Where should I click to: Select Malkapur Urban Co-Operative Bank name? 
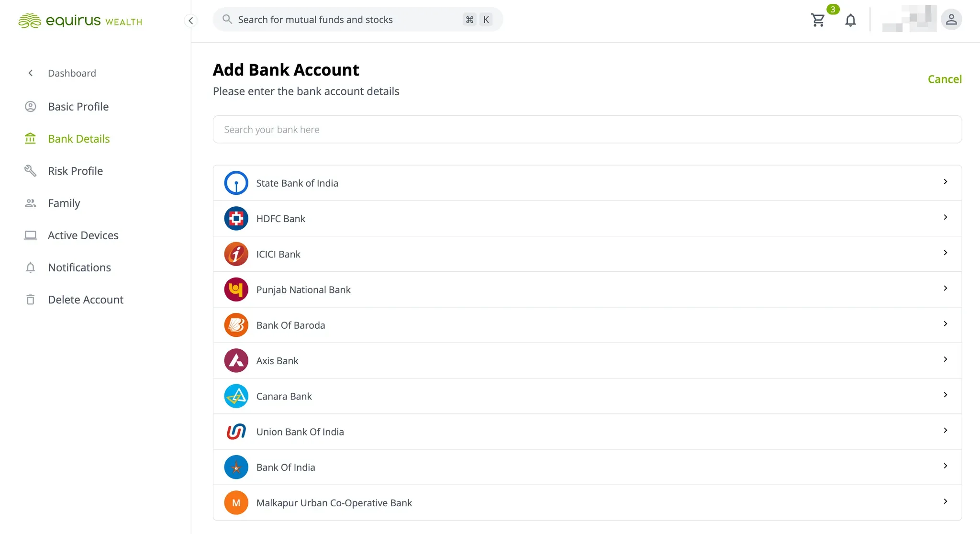tap(334, 503)
